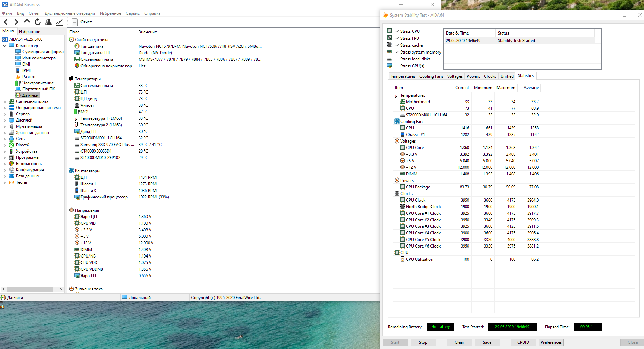Toggle the Stress CPU checkbox
Viewport: 644px width, 349px height.
click(x=397, y=31)
